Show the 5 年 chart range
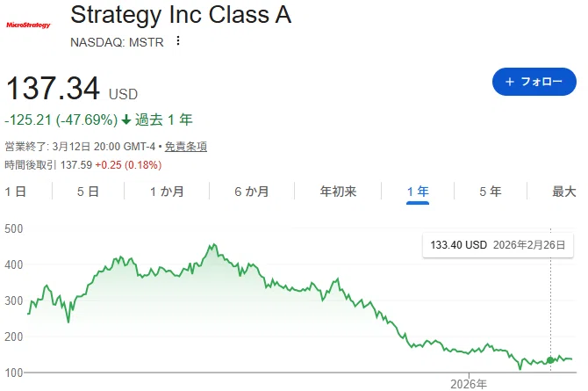 pos(491,192)
